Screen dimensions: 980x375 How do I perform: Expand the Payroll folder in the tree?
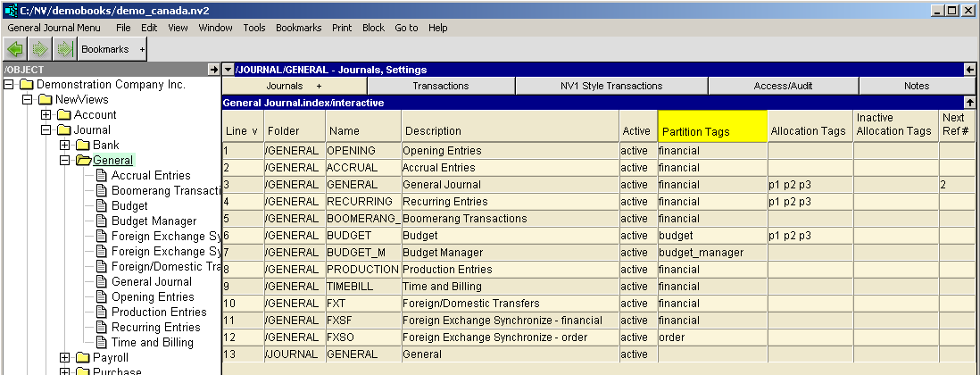[x=65, y=357]
